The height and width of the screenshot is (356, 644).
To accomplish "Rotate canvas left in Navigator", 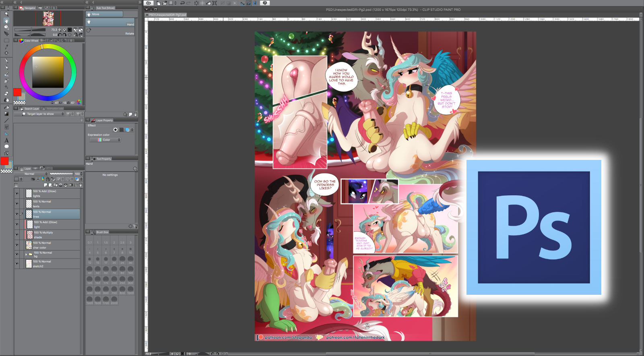I will (60, 35).
